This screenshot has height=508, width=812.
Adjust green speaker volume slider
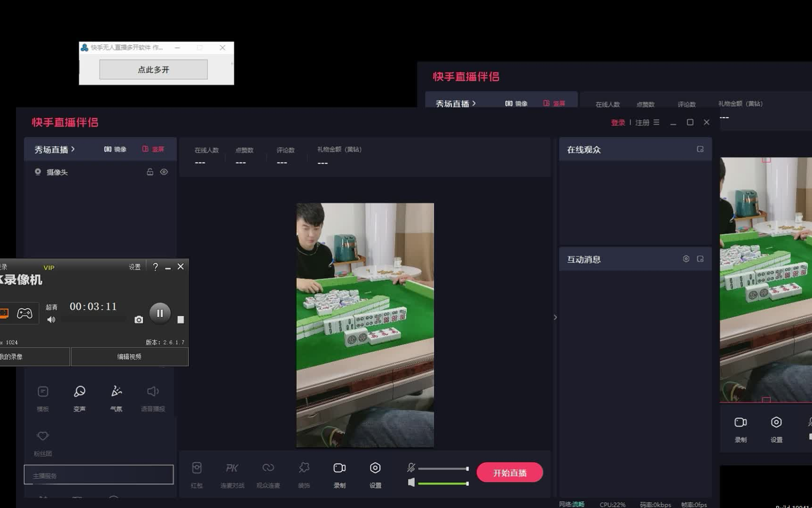[x=443, y=484]
